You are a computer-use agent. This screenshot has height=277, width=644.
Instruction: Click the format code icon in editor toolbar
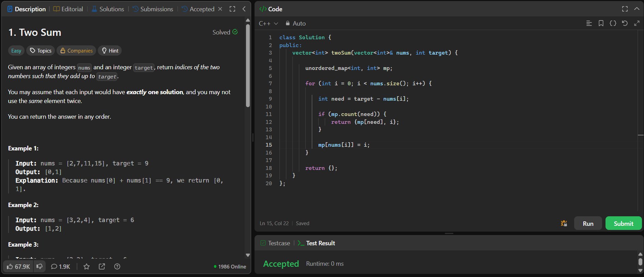click(x=589, y=23)
